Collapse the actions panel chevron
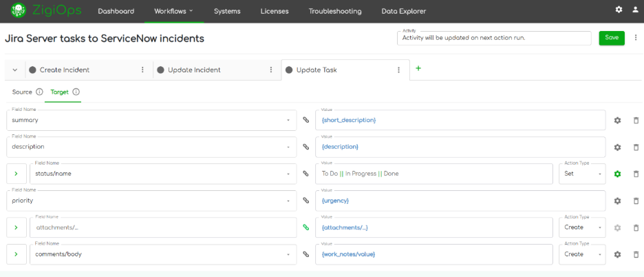The height and width of the screenshot is (277, 644). (x=15, y=70)
